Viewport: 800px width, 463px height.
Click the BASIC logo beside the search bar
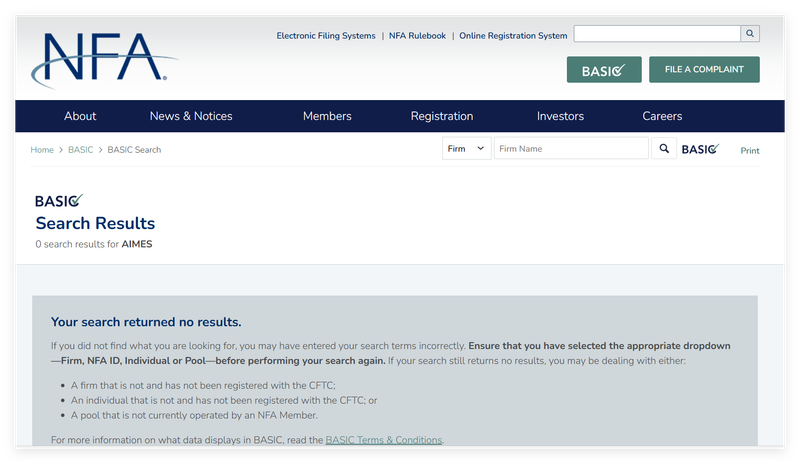coord(701,149)
